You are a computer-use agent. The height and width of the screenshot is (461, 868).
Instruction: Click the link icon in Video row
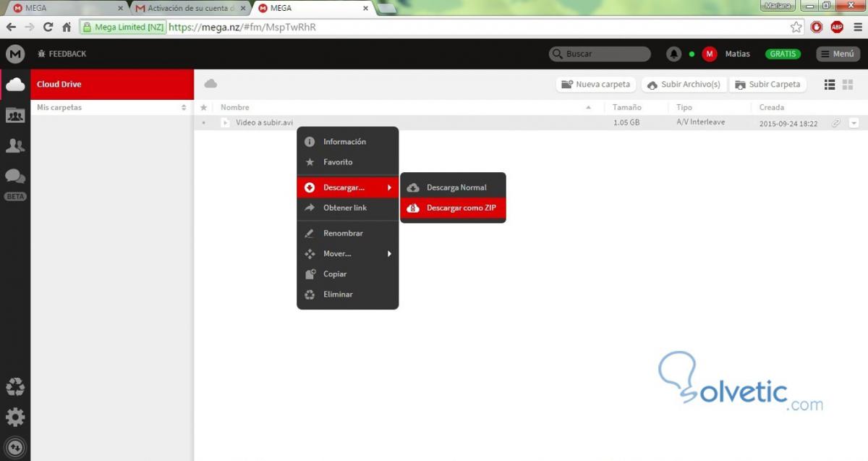[x=835, y=123]
